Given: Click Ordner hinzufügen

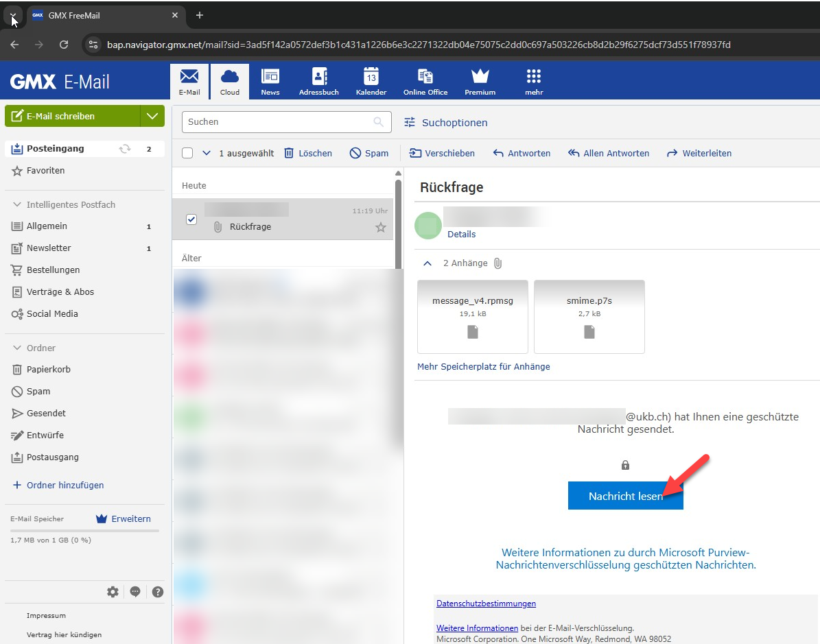Looking at the screenshot, I should tap(58, 485).
